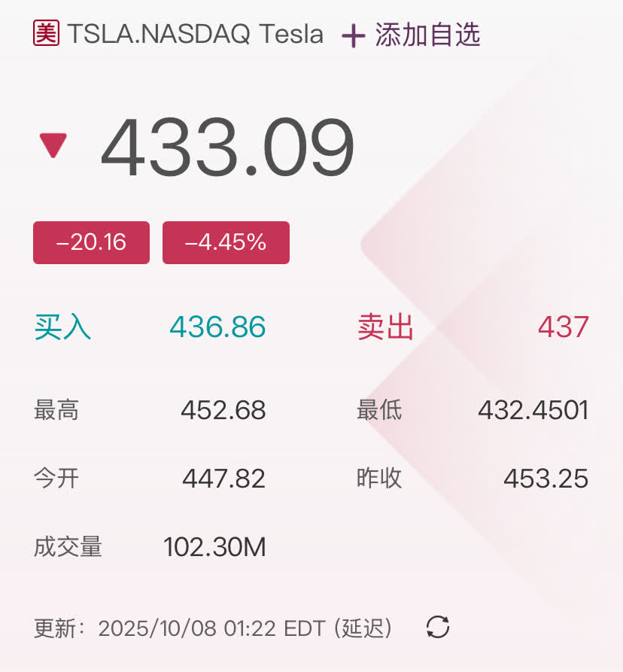Click the 最高 day high label
Image resolution: width=623 pixels, height=672 pixels.
[x=56, y=410]
